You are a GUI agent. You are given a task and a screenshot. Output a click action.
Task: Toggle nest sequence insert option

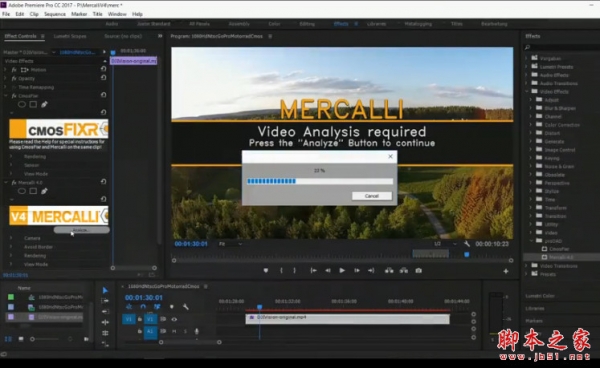(129, 307)
